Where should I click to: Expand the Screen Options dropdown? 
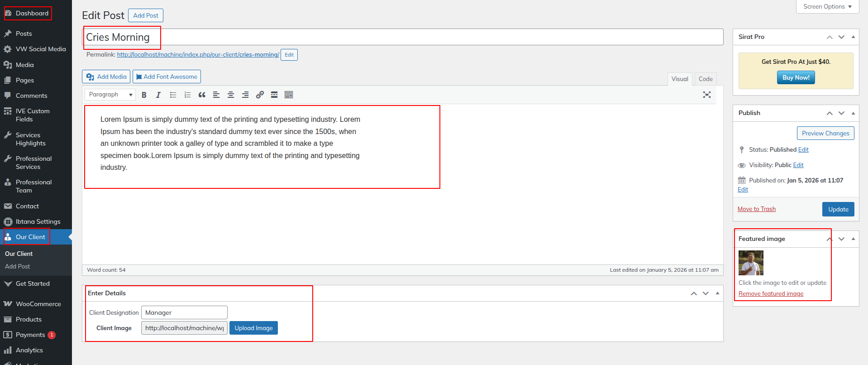click(827, 7)
